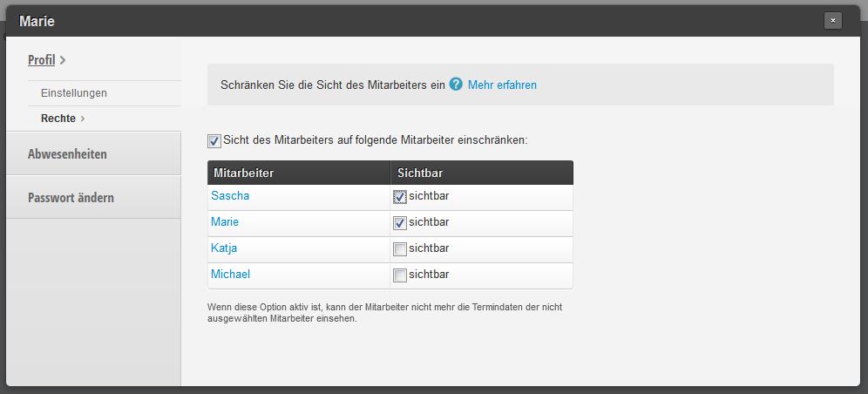Image resolution: width=868 pixels, height=394 pixels.
Task: Close the Marie dialog window
Action: (833, 20)
